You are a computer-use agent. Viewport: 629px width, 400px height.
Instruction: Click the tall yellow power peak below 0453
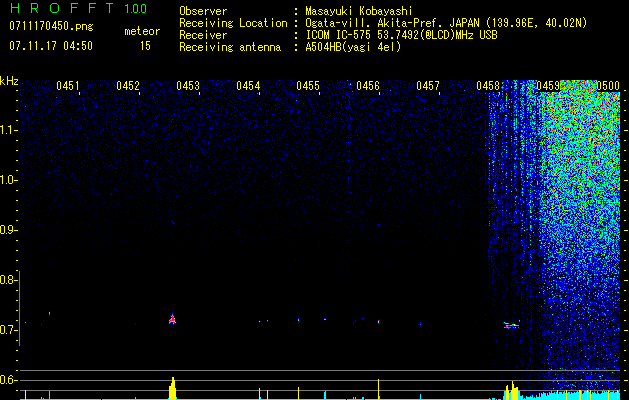[172, 388]
